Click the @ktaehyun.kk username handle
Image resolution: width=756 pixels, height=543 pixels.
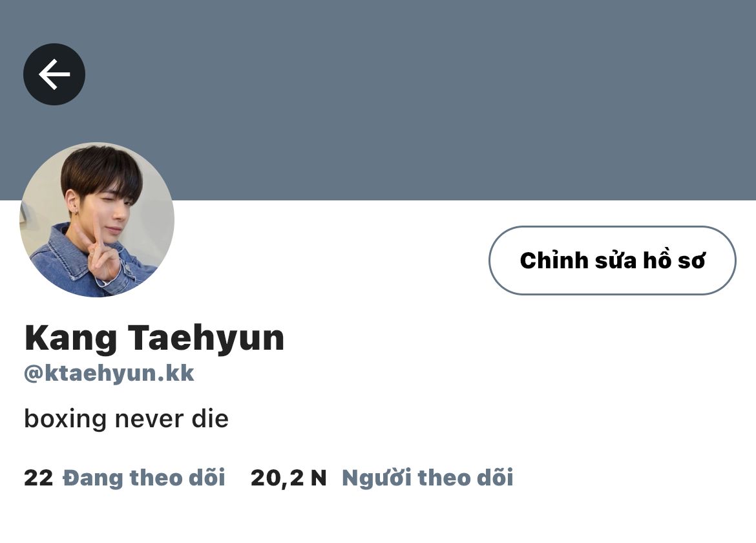[109, 374]
